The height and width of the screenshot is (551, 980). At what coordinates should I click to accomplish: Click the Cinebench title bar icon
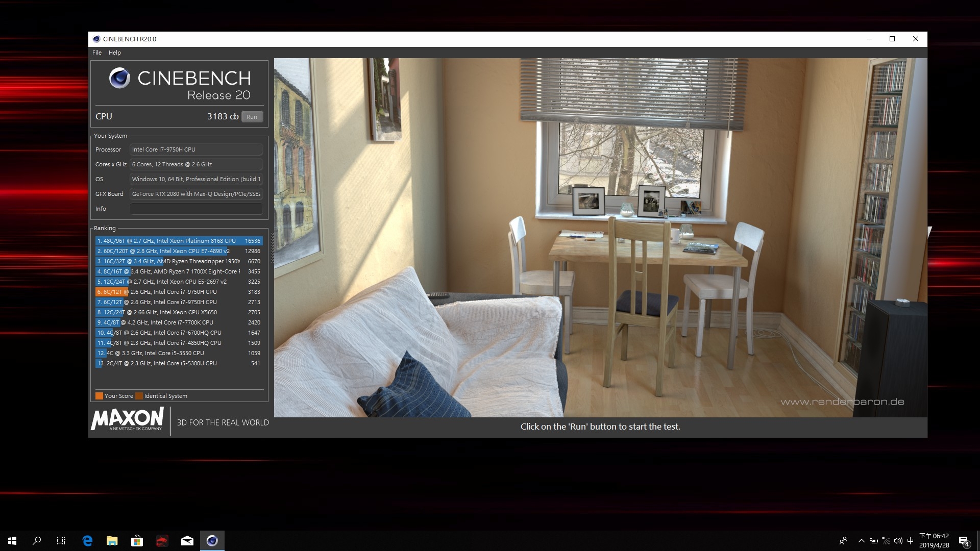[x=96, y=39]
